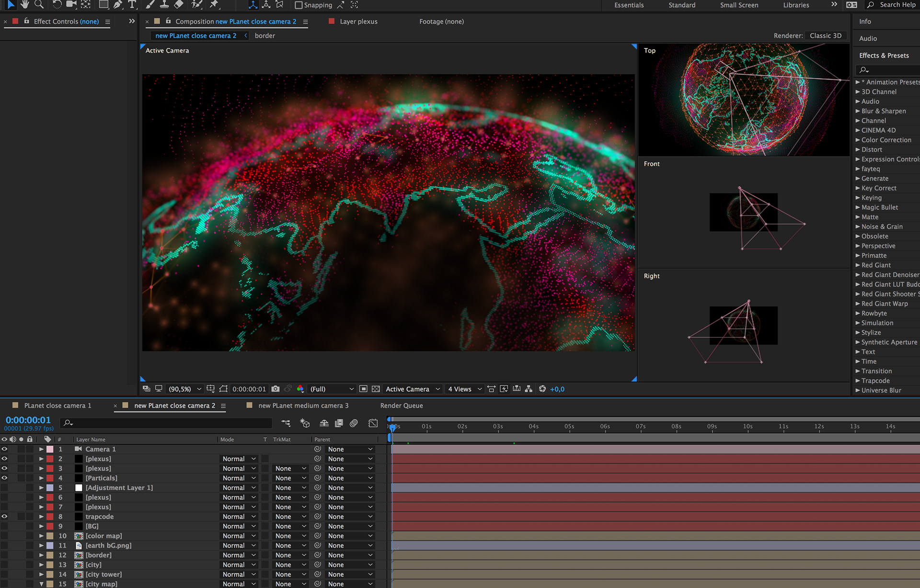Switch to the Footage (none) tab
Viewport: 920px width, 588px height.
[x=441, y=22]
